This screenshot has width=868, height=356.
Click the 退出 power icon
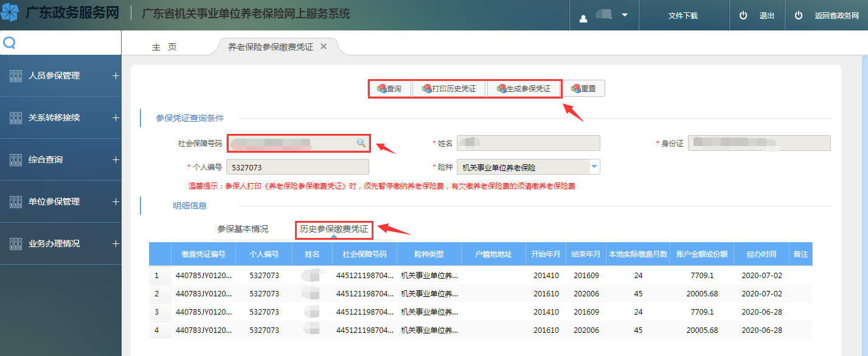pos(743,16)
